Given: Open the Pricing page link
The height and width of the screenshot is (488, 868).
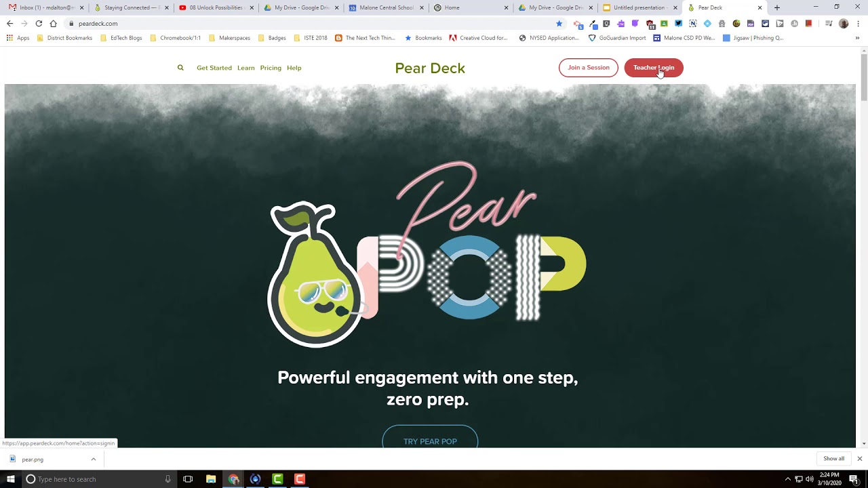Looking at the screenshot, I should (271, 68).
